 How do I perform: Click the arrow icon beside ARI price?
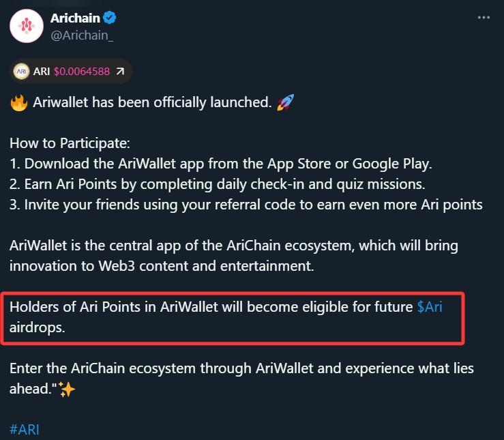point(120,71)
